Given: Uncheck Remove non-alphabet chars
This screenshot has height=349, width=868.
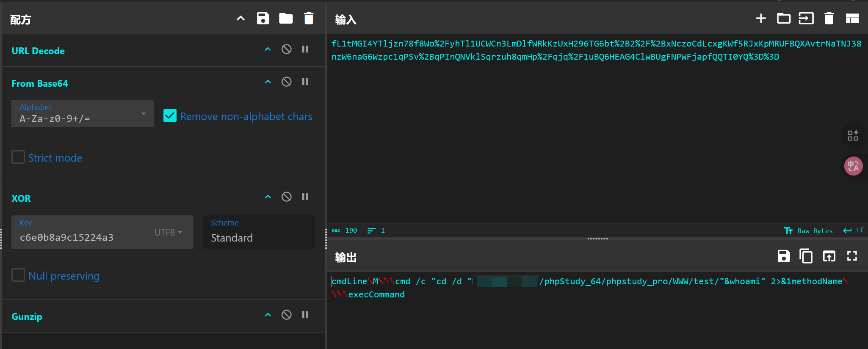Looking at the screenshot, I should 170,116.
